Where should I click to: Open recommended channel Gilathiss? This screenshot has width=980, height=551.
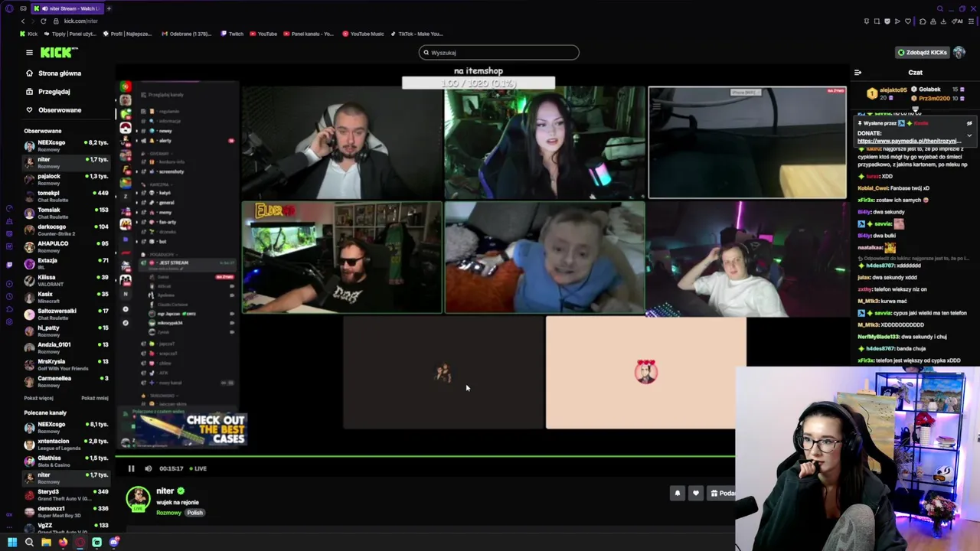tap(67, 461)
